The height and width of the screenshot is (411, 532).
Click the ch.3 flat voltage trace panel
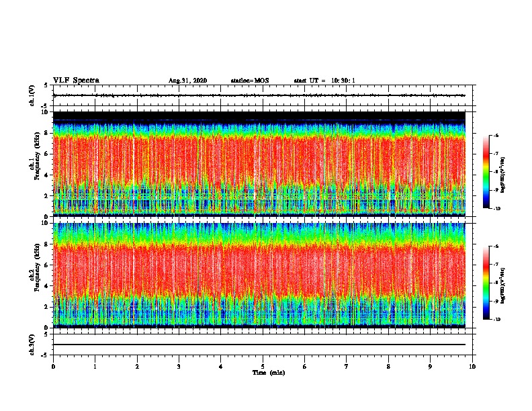[x=263, y=345]
